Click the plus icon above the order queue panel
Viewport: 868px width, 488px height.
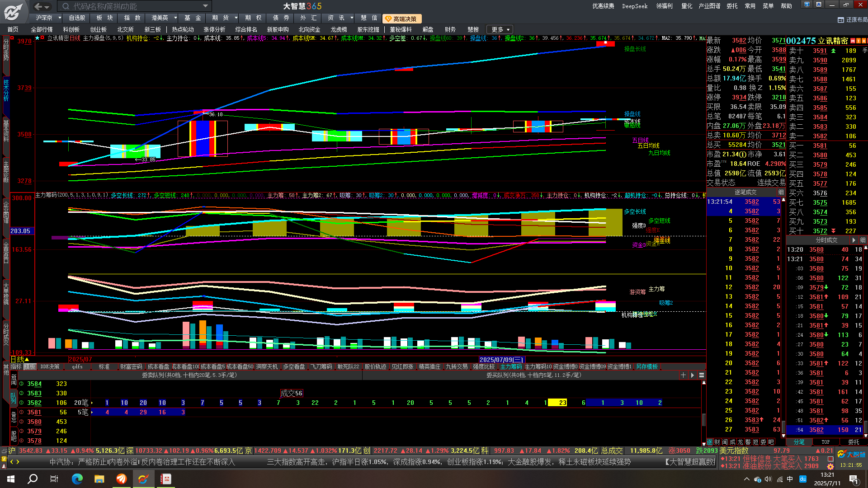pos(683,375)
